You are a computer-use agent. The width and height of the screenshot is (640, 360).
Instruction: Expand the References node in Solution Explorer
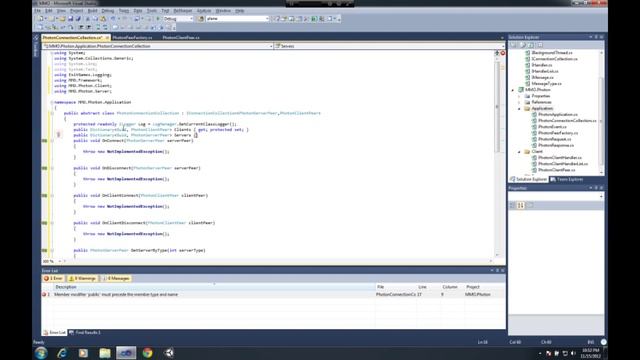pos(519,102)
